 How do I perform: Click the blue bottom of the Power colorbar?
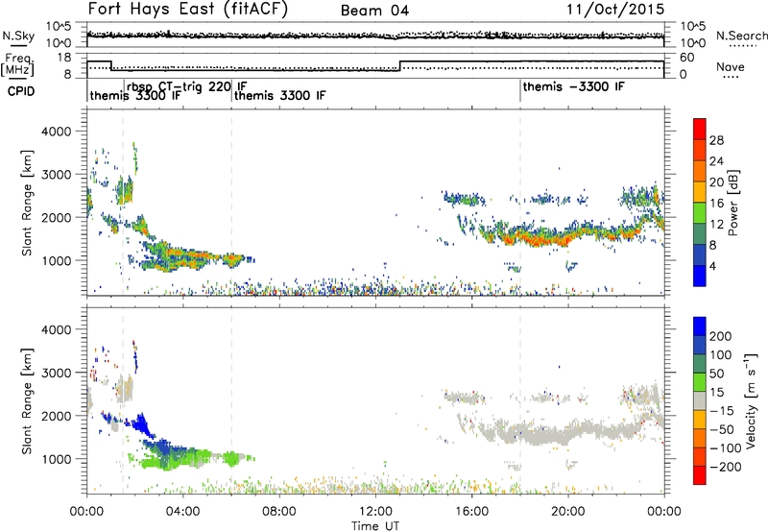[x=700, y=277]
